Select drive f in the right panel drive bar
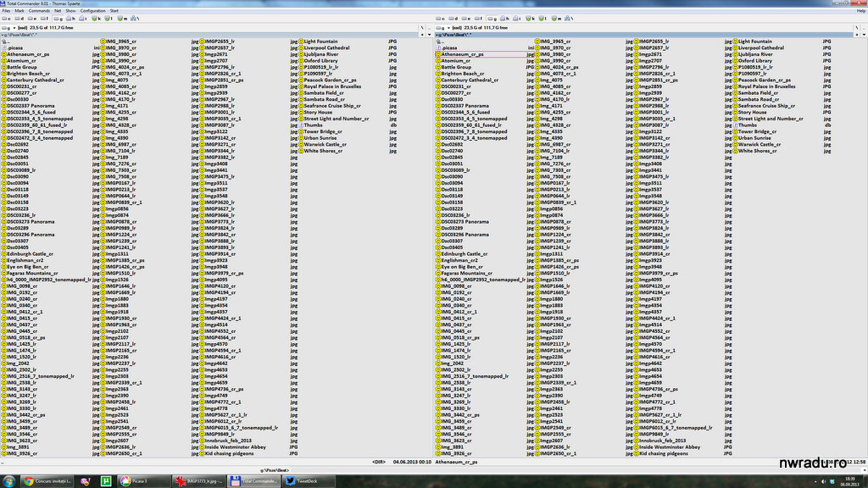 pyautogui.click(x=480, y=19)
